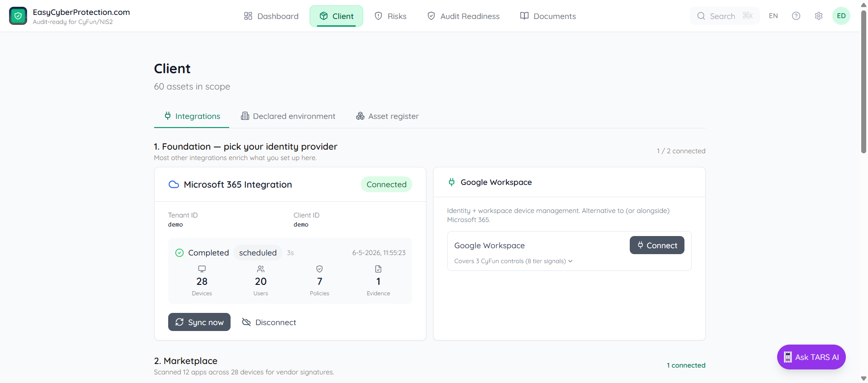
Task: Expand Covers 3 CyFun controls details
Action: pyautogui.click(x=513, y=261)
